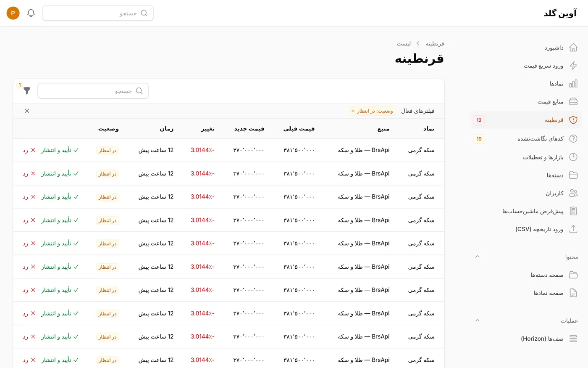Click the وضعیت column header
The height and width of the screenshot is (368, 588).
(x=108, y=129)
